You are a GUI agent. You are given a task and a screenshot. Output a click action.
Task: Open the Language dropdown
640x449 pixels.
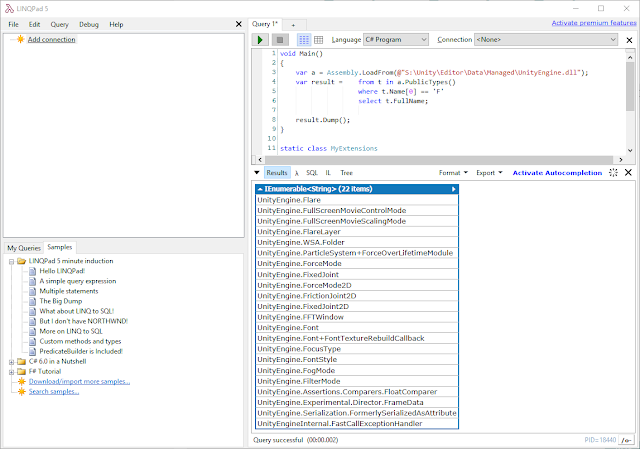(x=396, y=40)
